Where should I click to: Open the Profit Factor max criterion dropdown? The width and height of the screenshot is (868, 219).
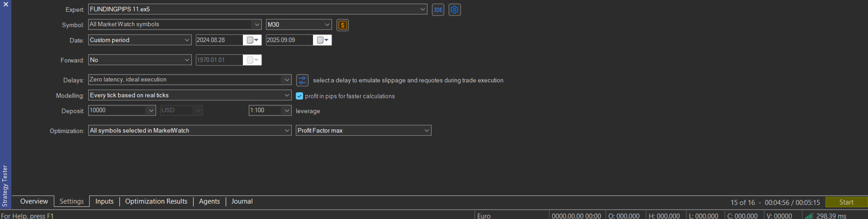[364, 130]
